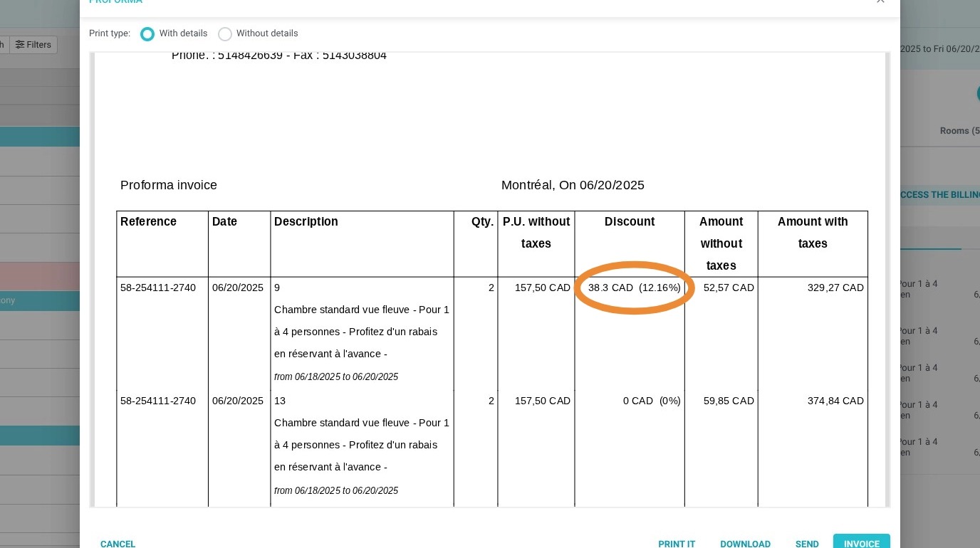
Task: Click the 59,85 CAD amount without taxes
Action: [729, 401]
